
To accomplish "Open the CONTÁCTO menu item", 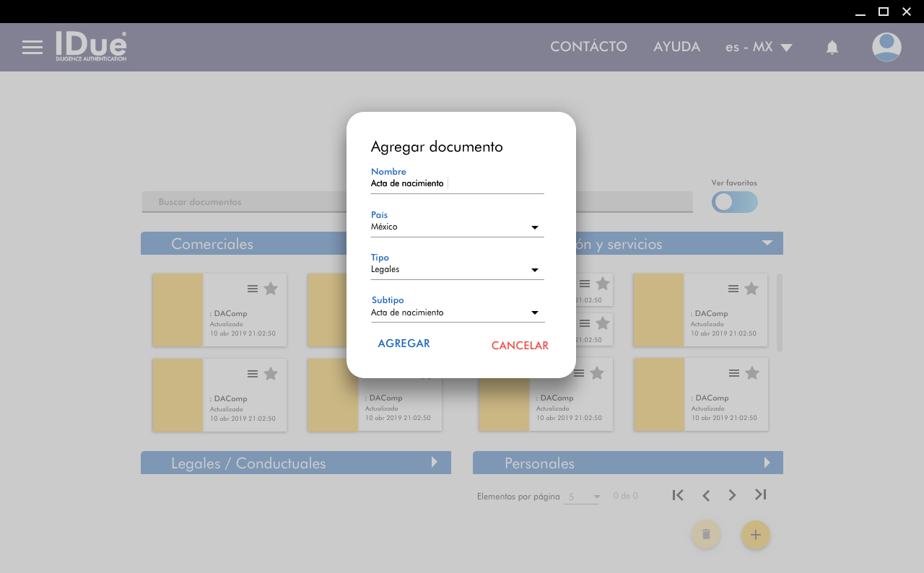I will [588, 47].
